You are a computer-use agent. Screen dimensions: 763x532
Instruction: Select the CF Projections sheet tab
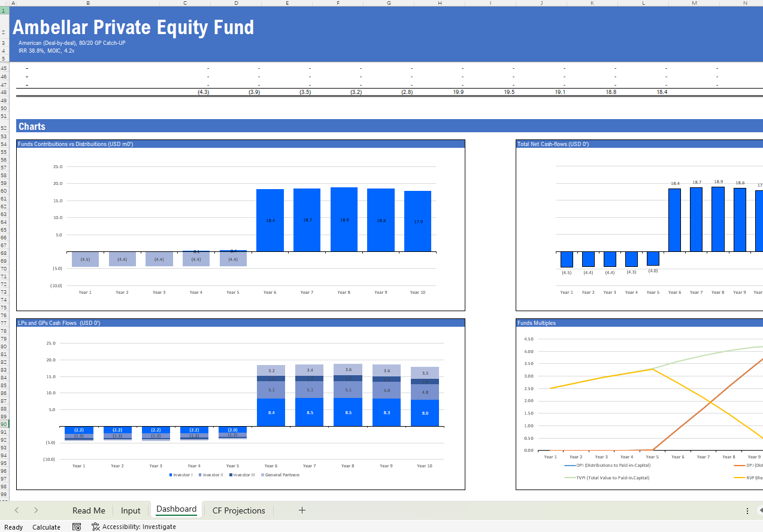(x=238, y=510)
